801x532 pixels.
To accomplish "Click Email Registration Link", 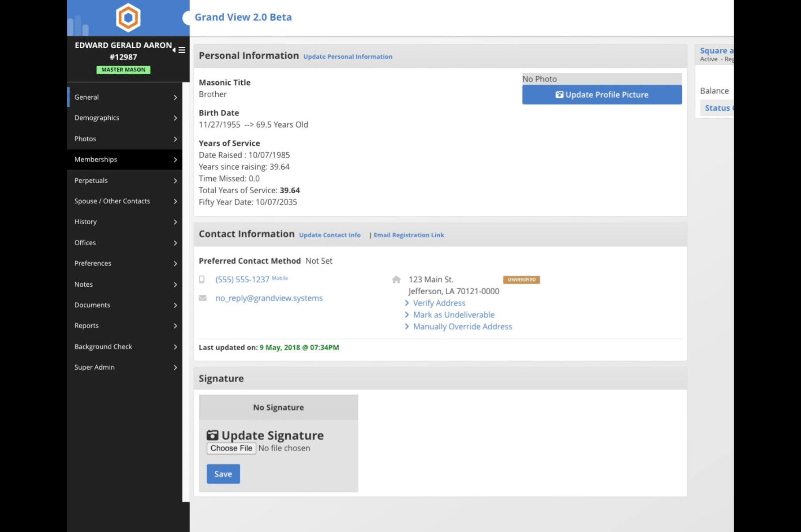I will (409, 235).
